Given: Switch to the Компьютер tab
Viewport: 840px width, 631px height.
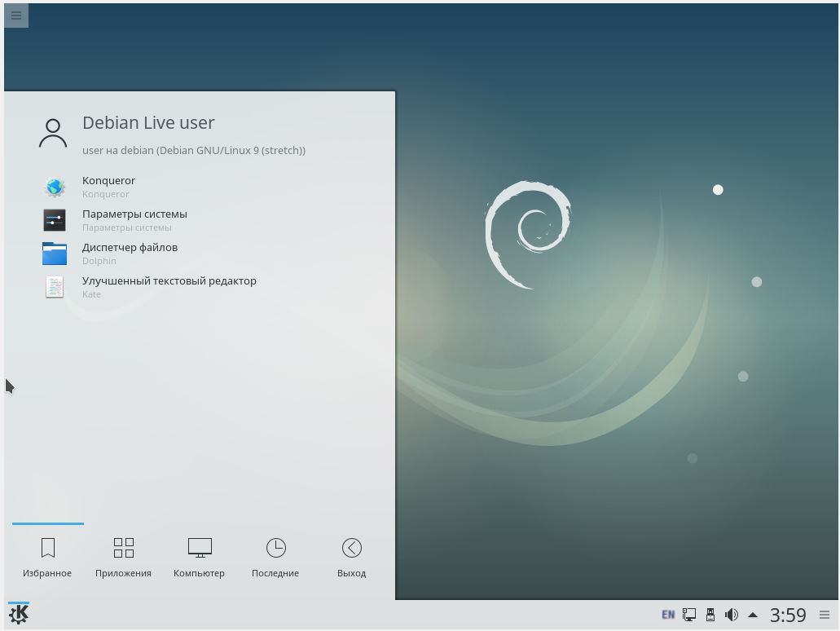Looking at the screenshot, I should point(200,558).
